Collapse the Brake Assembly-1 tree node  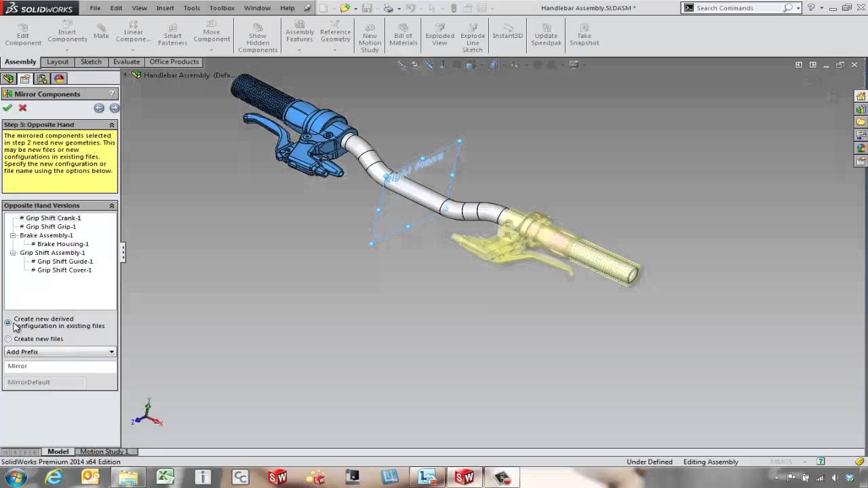(x=13, y=235)
